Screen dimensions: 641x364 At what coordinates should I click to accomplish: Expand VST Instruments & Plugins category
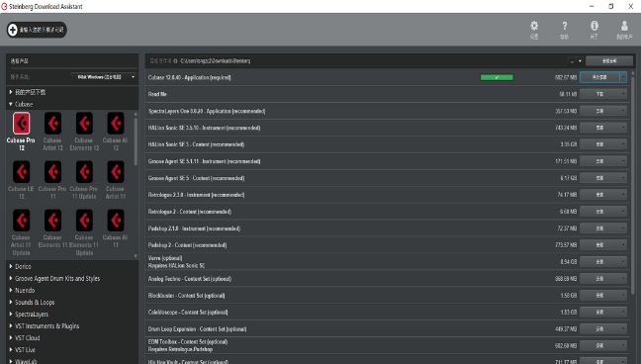click(11, 326)
